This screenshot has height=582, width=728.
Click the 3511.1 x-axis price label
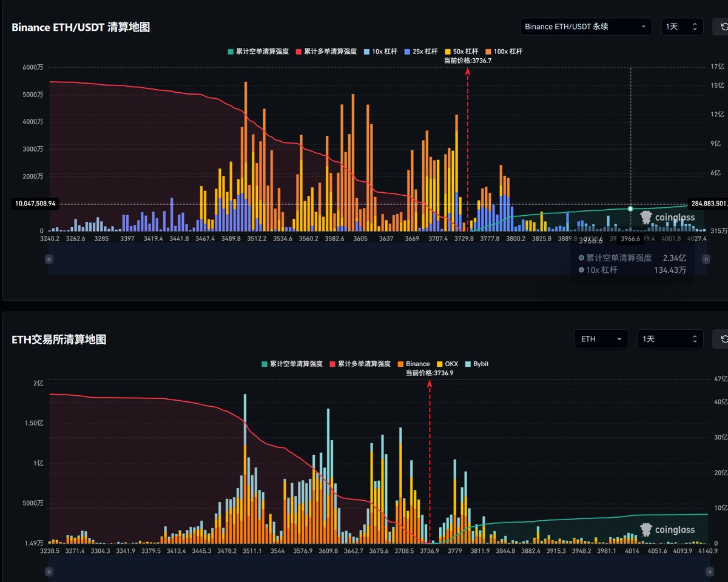(x=252, y=551)
